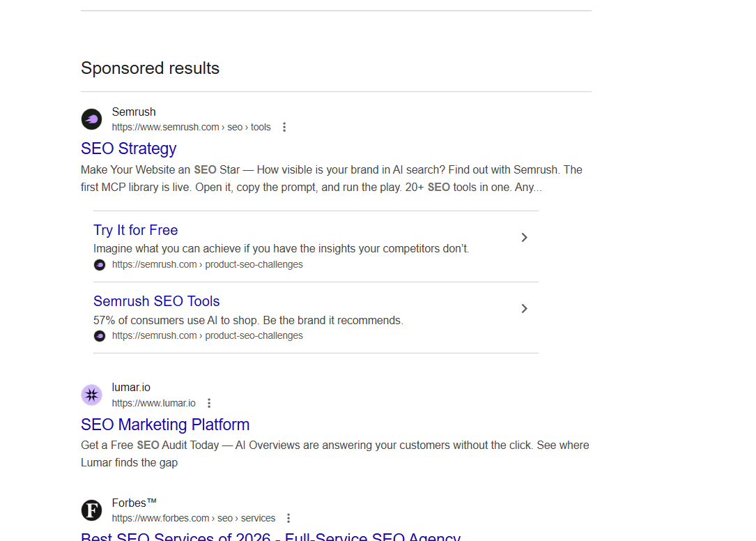The width and height of the screenshot is (756, 541).
Task: Click the lumar.io star favicon
Action: 91,395
